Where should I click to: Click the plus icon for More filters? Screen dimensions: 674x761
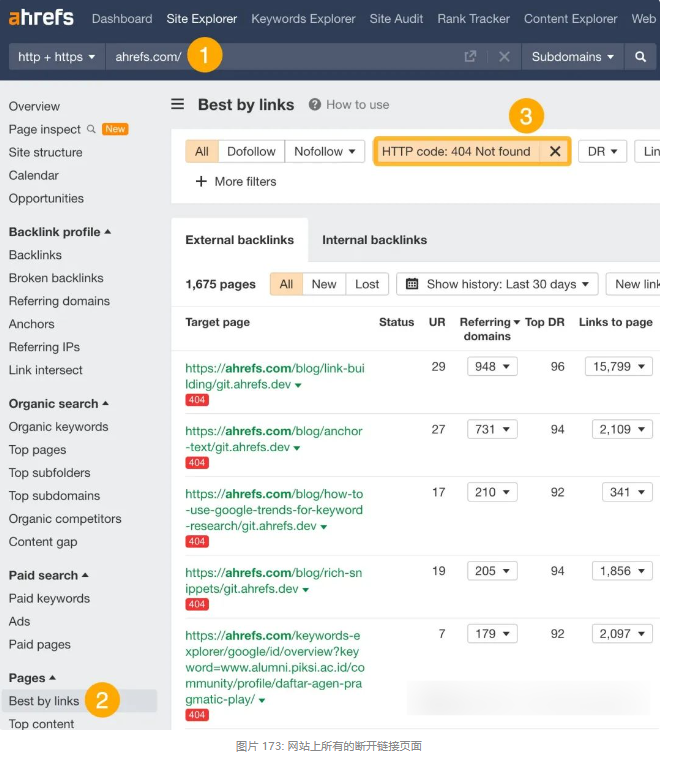[201, 182]
